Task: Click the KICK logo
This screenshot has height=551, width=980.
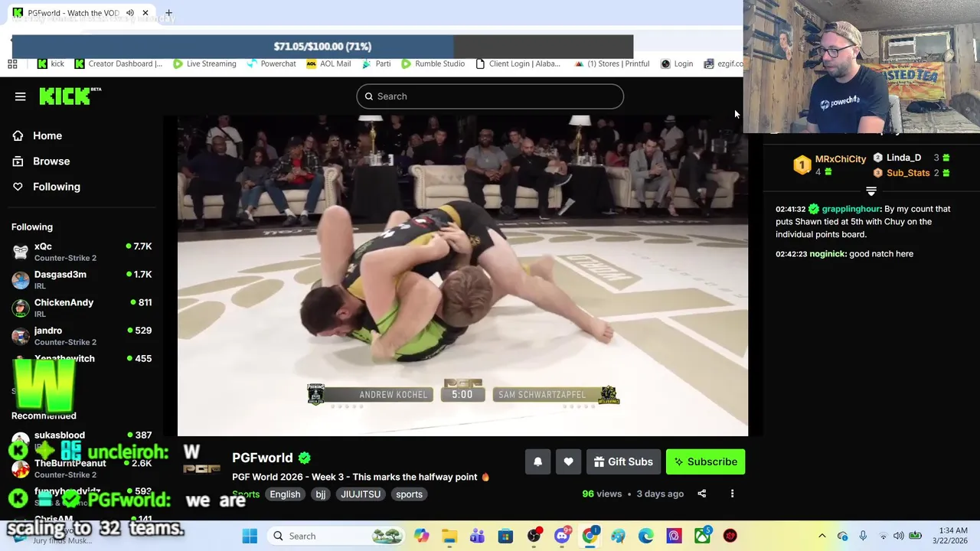Action: pos(70,96)
